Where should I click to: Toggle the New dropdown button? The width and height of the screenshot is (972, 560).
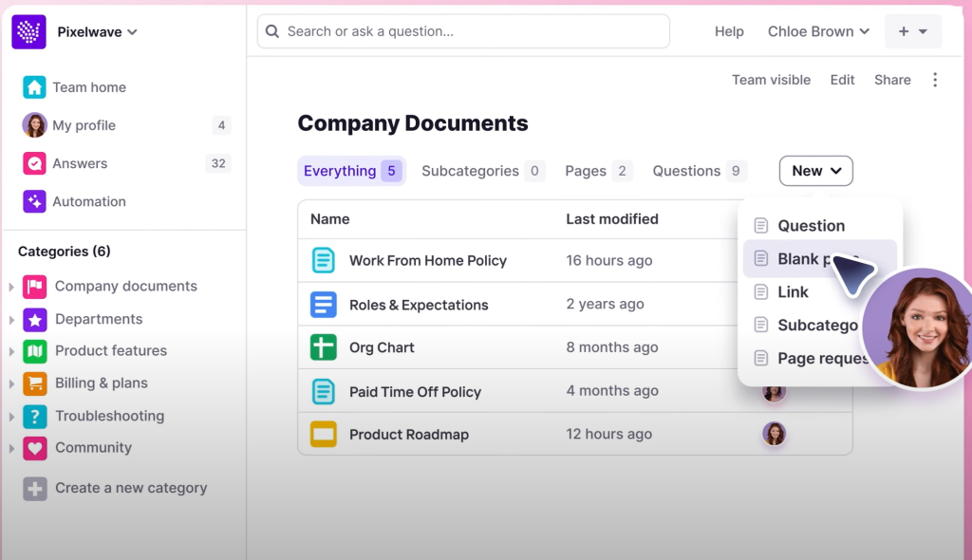[815, 171]
